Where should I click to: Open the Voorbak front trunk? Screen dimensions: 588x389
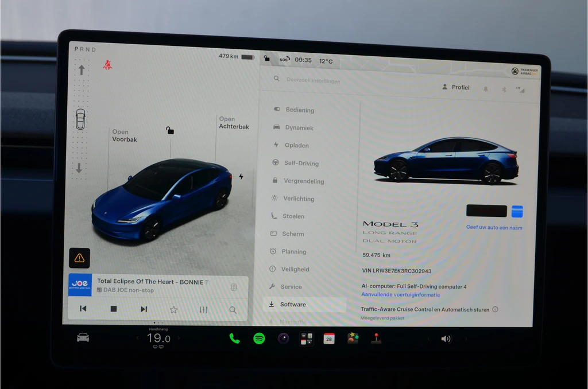(125, 135)
